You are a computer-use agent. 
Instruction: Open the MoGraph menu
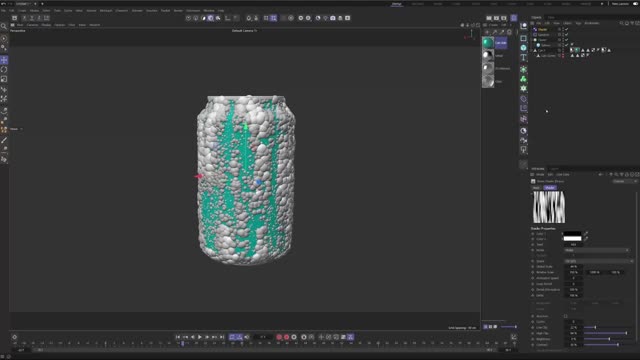(106, 10)
